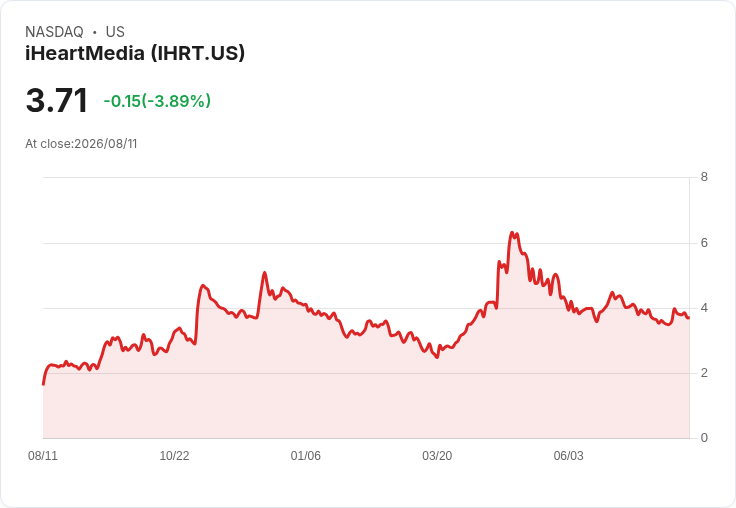The image size is (736, 508).
Task: Click the 03/20 x-axis date label
Action: tap(437, 455)
